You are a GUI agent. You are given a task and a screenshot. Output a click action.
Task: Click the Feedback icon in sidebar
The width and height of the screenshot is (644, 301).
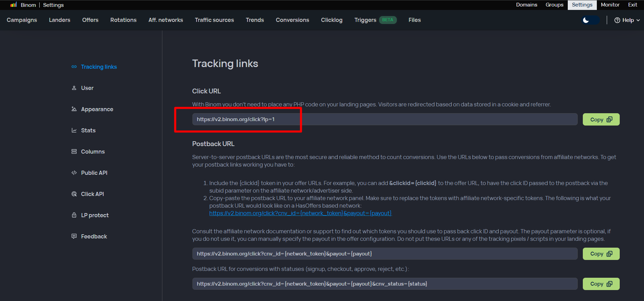[x=74, y=236]
